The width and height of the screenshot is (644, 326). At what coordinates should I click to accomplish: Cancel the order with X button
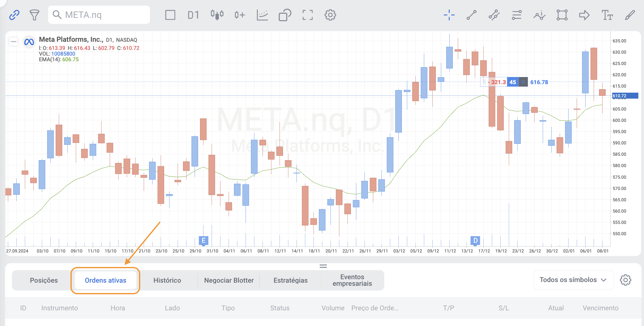[x=523, y=82]
